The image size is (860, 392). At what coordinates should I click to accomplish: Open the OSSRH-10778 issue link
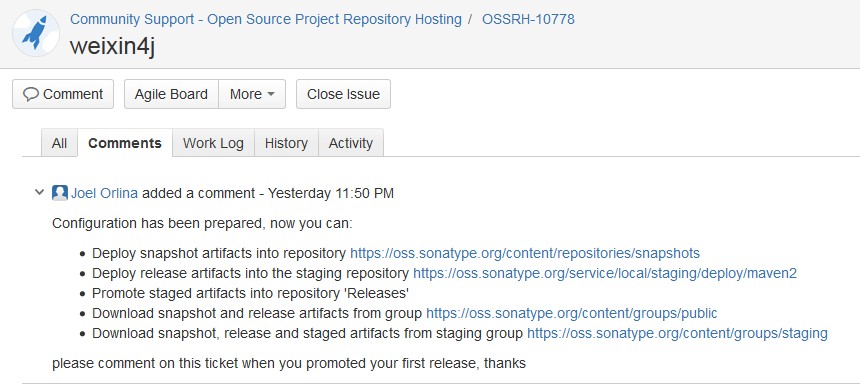[x=528, y=19]
